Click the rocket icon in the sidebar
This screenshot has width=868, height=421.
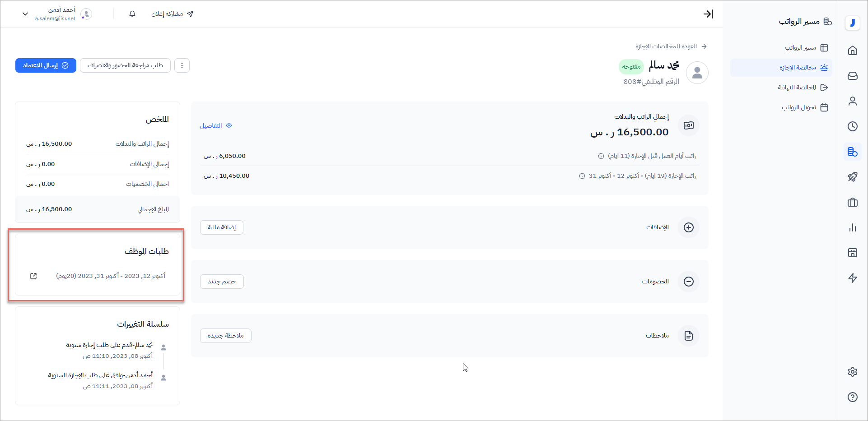(852, 177)
